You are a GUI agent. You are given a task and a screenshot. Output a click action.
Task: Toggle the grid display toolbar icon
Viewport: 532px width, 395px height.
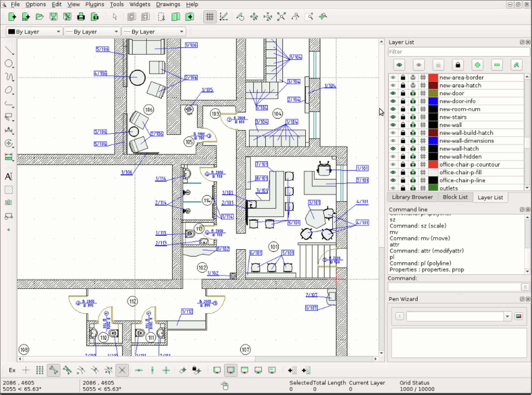210,16
